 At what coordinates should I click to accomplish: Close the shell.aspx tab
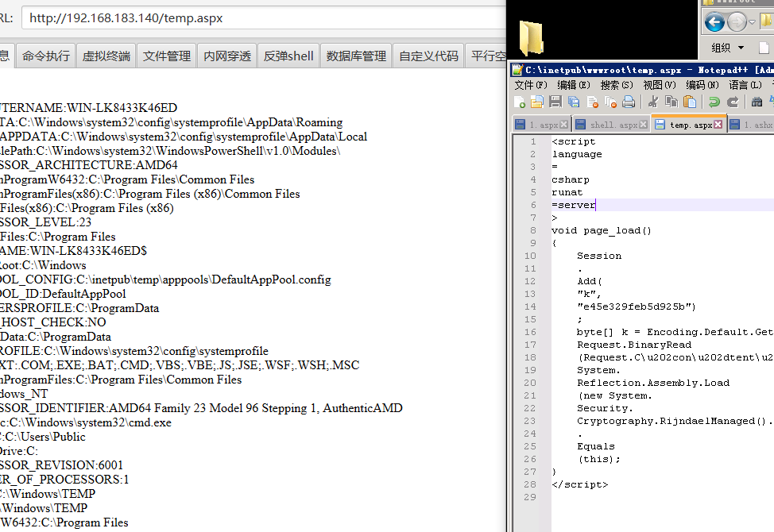click(x=643, y=125)
